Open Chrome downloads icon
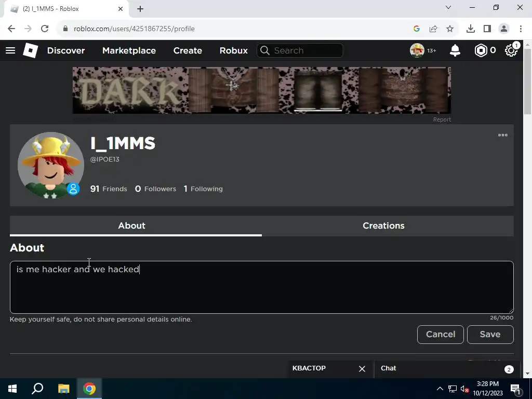The height and width of the screenshot is (399, 532). 471,29
